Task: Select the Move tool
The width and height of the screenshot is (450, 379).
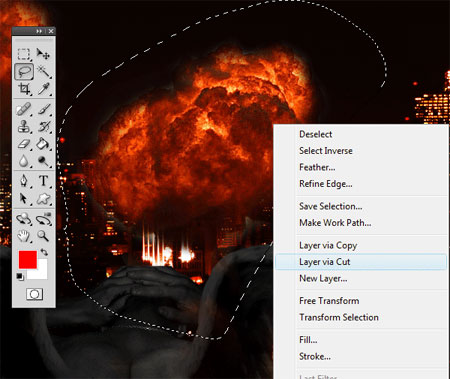Action: point(43,54)
